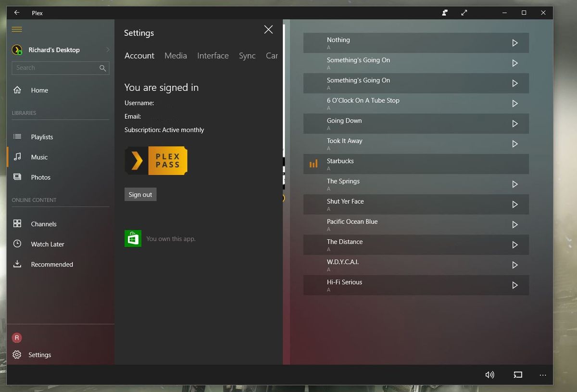This screenshot has height=392, width=577.
Task: Open the more options ellipsis menu
Action: (543, 375)
